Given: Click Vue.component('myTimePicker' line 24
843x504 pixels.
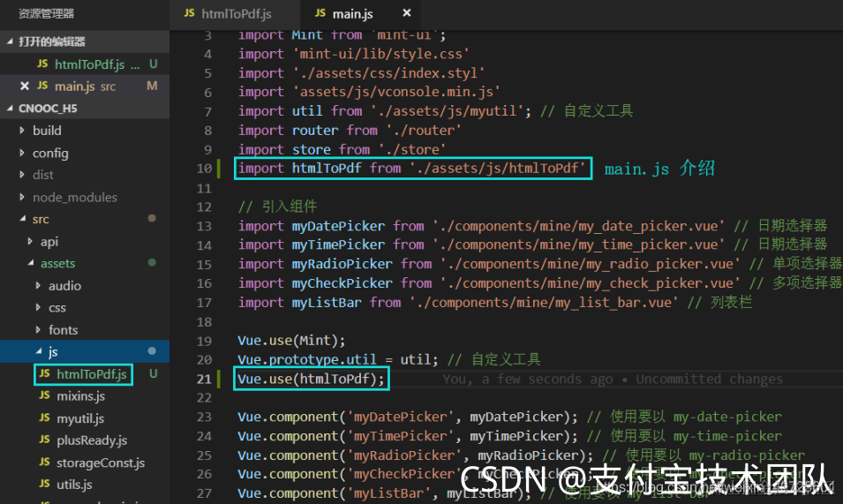Looking at the screenshot, I should coord(408,436).
